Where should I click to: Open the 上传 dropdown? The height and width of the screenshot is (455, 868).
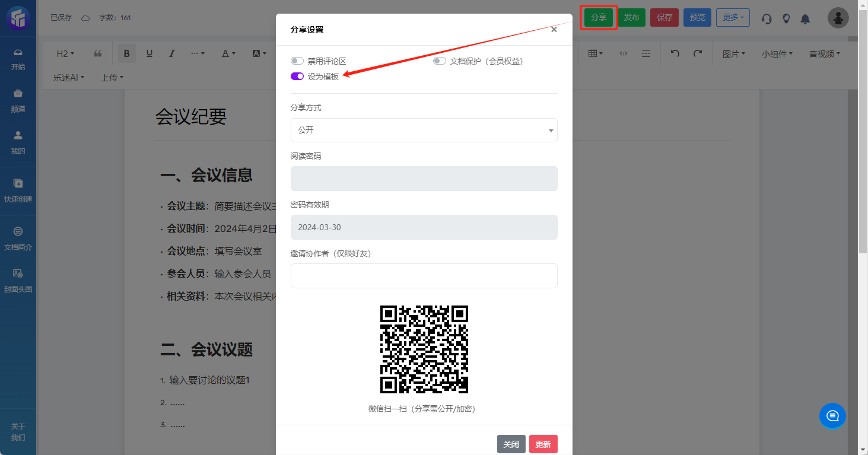[112, 77]
